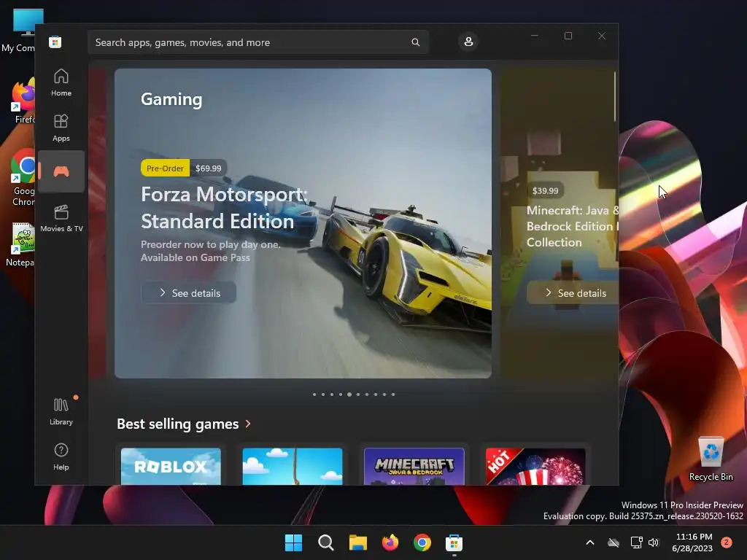Screen dimensions: 747x560
Task: Close the Microsoft Store window
Action: coord(602,36)
